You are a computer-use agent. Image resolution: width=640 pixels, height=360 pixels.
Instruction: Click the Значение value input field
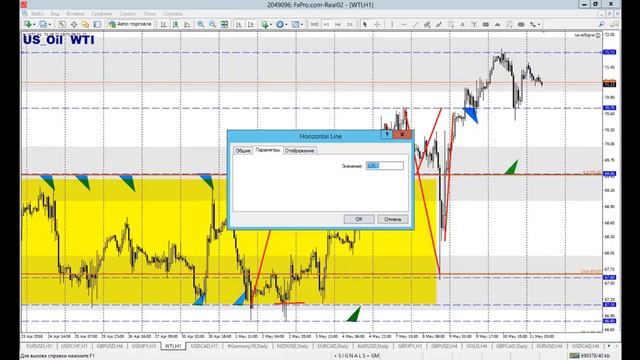pyautogui.click(x=385, y=166)
